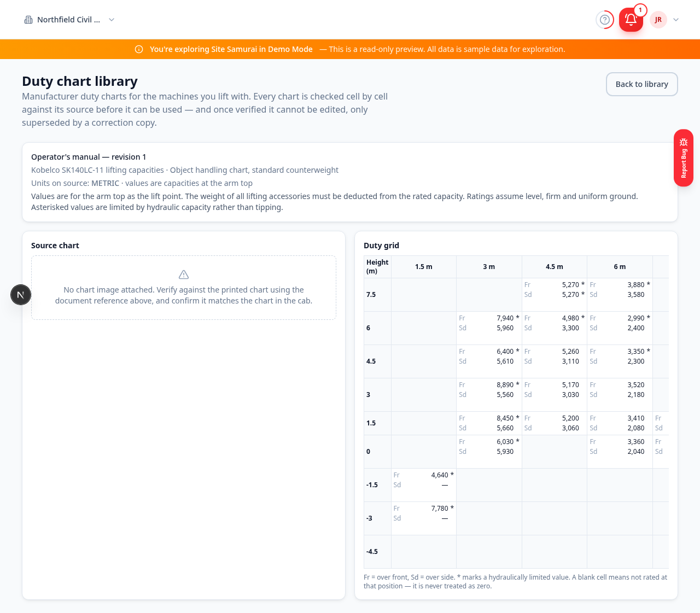This screenshot has width=700, height=613.
Task: Click the 5,260 capacity value
Action: [x=570, y=352]
